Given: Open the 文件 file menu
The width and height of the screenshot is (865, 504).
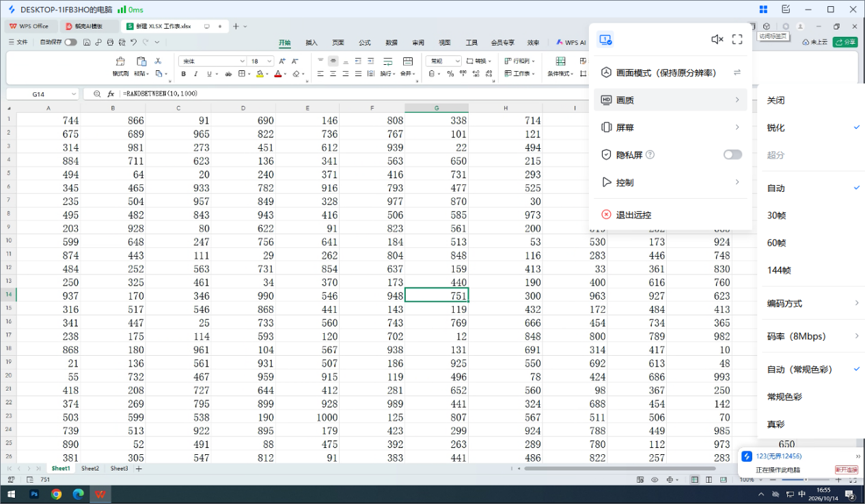Looking at the screenshot, I should point(19,42).
